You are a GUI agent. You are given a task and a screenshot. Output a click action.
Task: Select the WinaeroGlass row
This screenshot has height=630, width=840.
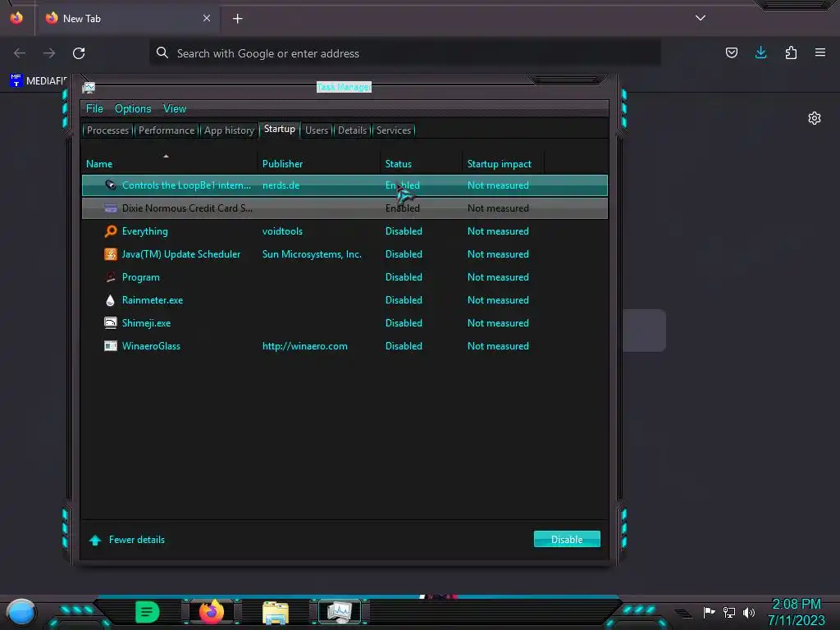(x=345, y=345)
